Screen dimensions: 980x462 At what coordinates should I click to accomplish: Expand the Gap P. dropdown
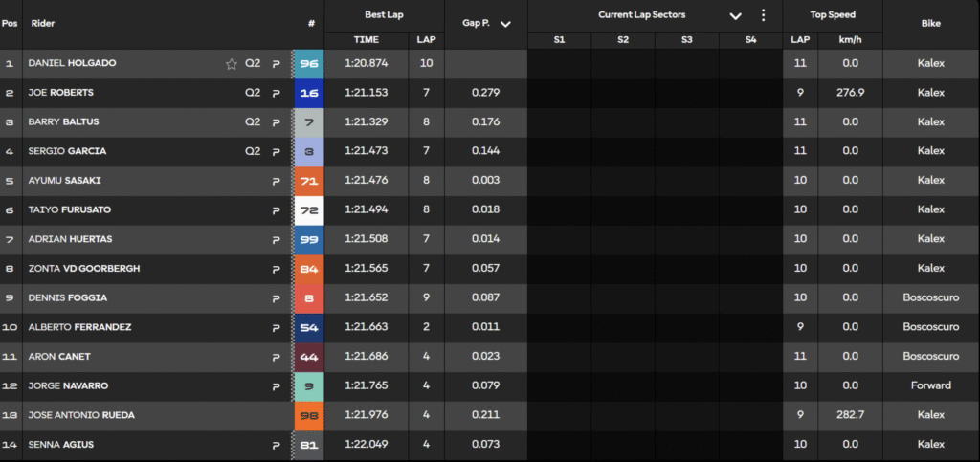[x=505, y=23]
